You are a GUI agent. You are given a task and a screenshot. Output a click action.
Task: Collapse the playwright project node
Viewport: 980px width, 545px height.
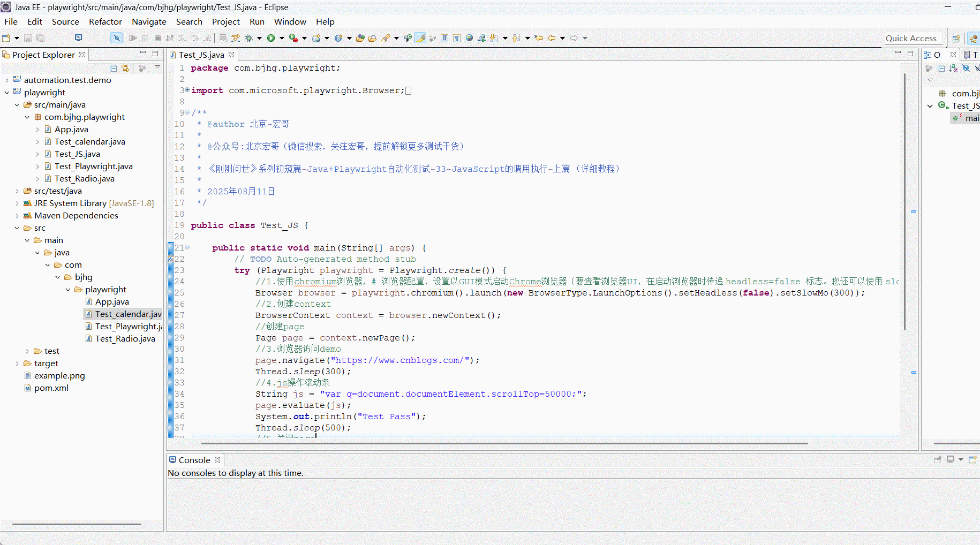7,93
